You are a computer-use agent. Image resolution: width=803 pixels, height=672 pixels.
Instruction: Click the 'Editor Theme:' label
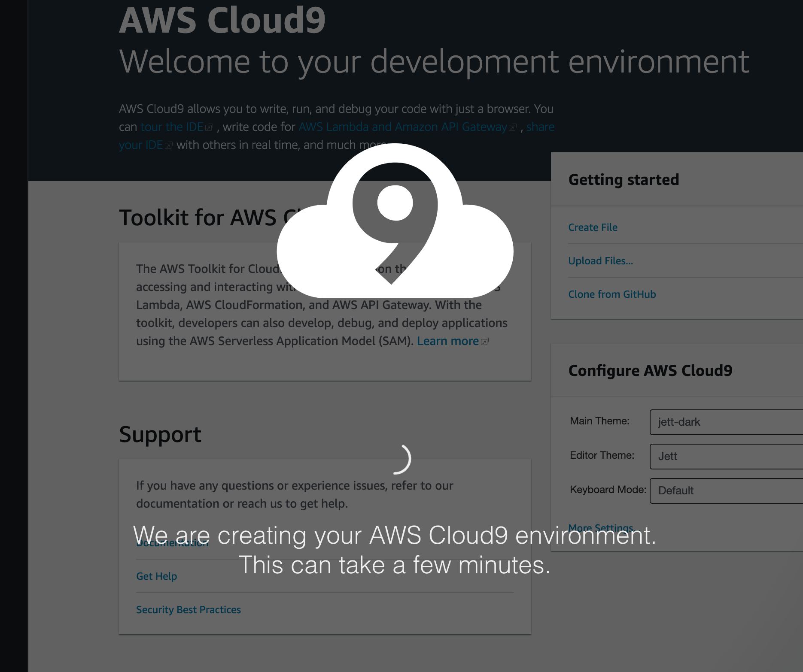pos(602,455)
